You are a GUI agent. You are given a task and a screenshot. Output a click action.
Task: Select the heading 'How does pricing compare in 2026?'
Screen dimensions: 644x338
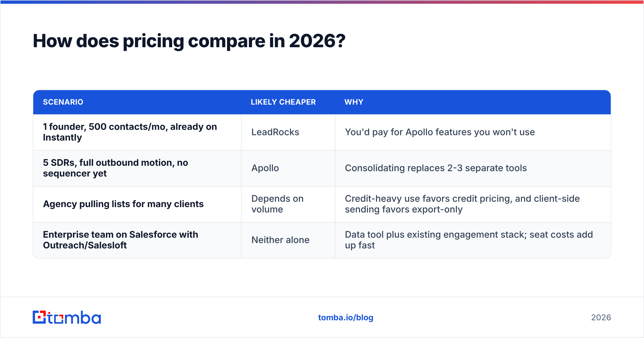189,41
